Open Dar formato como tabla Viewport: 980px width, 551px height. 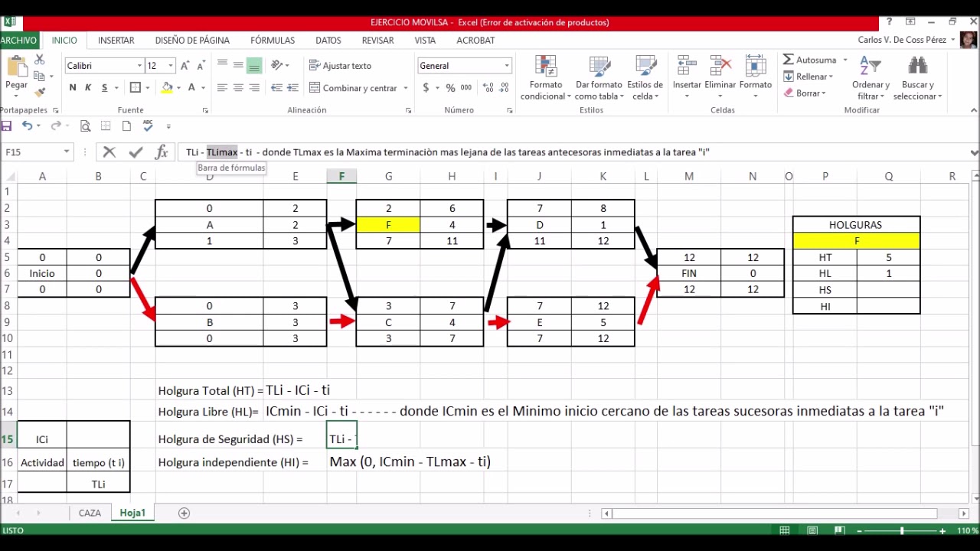pyautogui.click(x=599, y=78)
